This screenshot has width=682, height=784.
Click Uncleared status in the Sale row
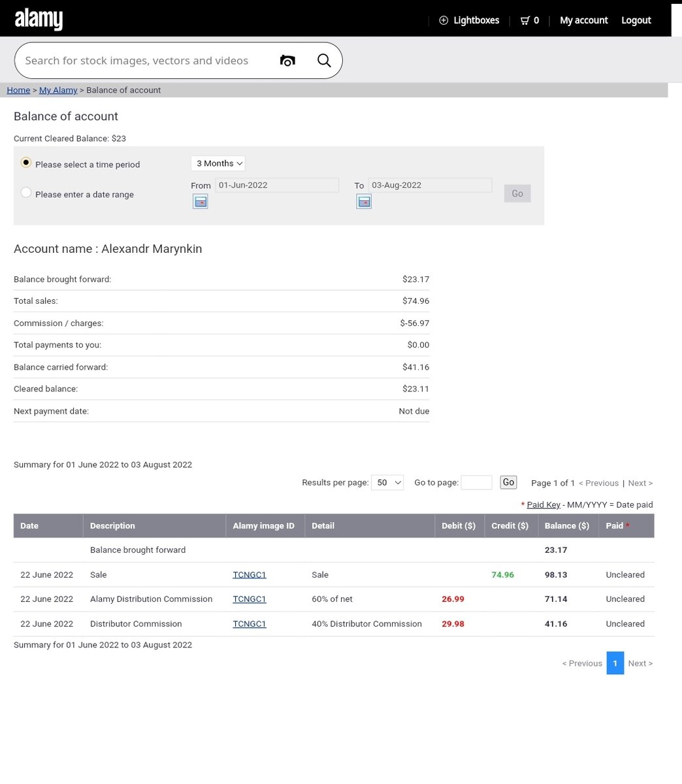[625, 575]
